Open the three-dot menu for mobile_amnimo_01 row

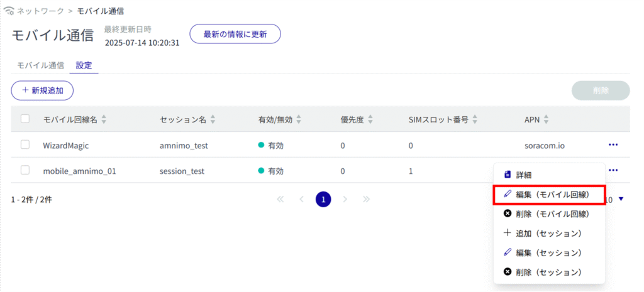[x=613, y=170]
